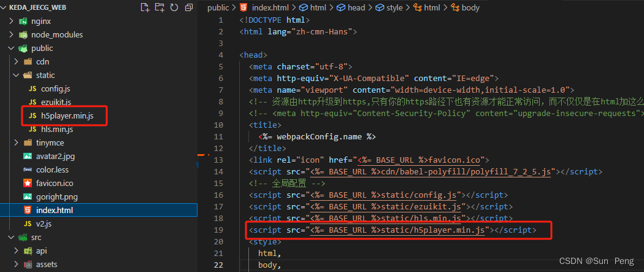Expand the cdn folder

coord(16,62)
